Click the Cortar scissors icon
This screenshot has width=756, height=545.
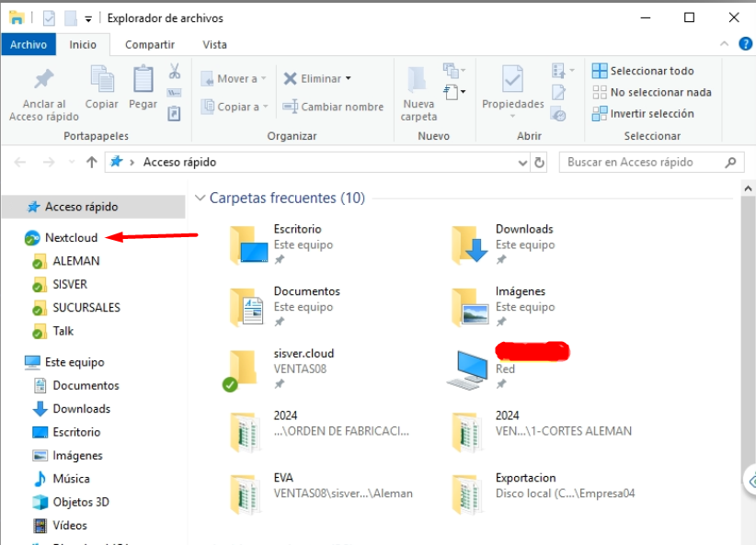[x=174, y=71]
